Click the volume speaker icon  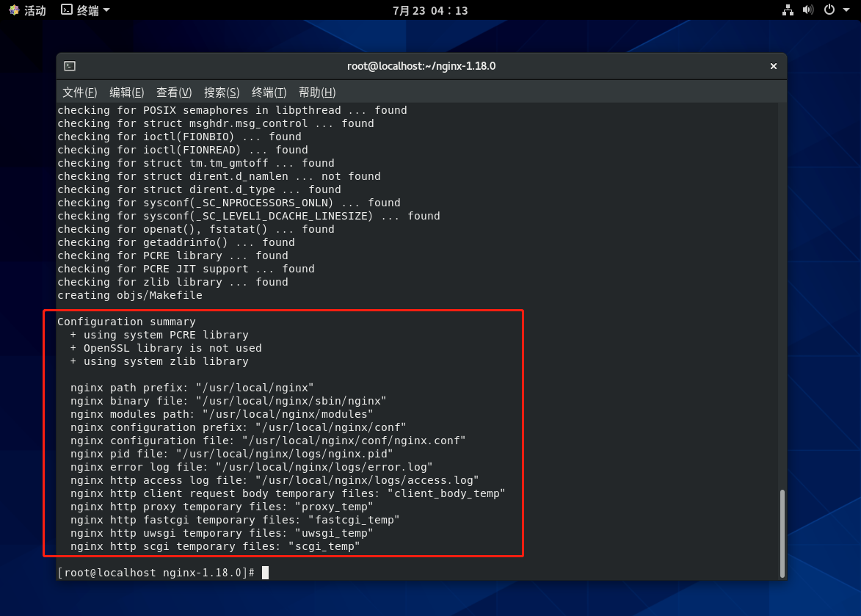point(808,10)
